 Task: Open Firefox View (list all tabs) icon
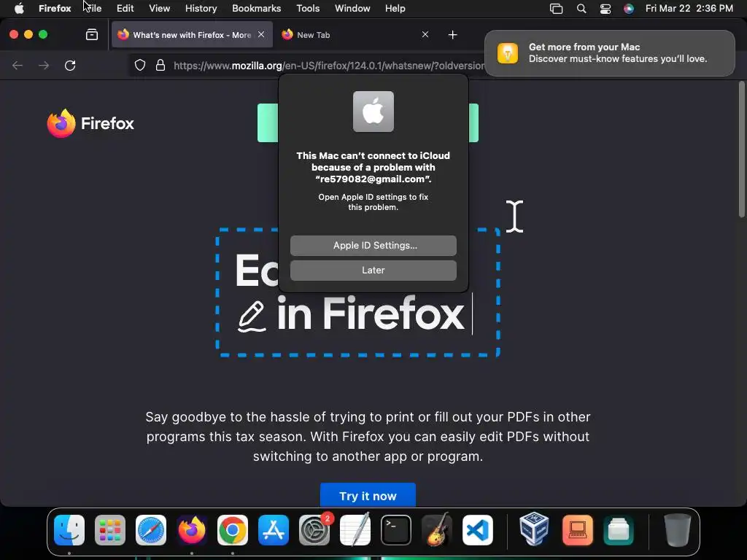[x=92, y=34]
